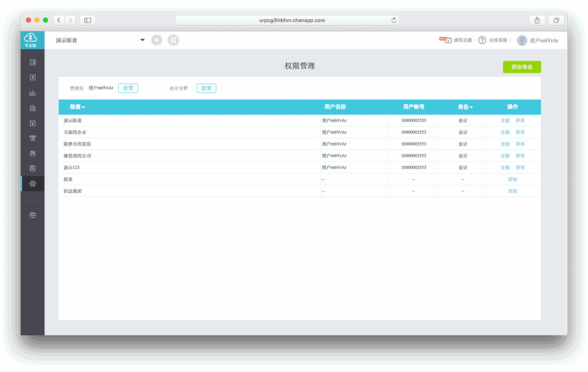588x372 pixels.
Task: Open the four-square grid icon in header
Action: pyautogui.click(x=173, y=40)
